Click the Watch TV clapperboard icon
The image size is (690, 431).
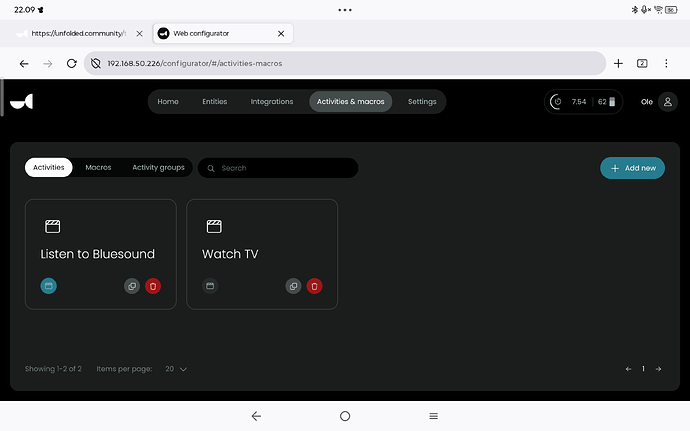(214, 226)
